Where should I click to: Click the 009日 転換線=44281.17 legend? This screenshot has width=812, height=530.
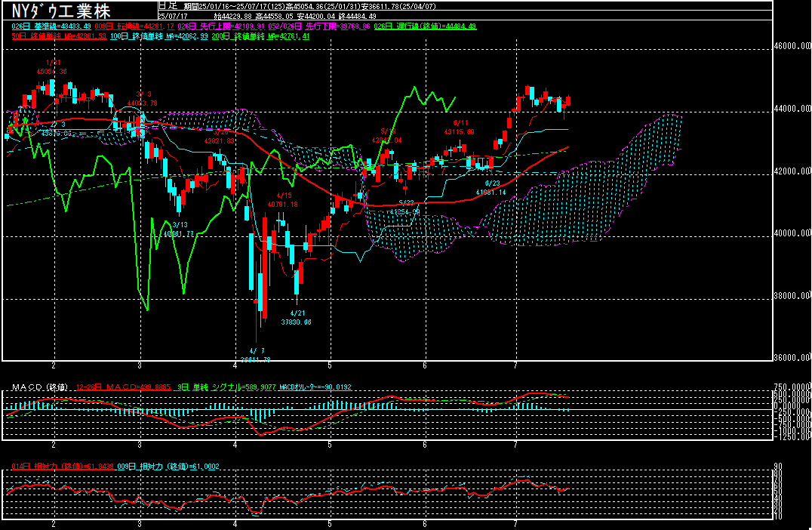(134, 26)
